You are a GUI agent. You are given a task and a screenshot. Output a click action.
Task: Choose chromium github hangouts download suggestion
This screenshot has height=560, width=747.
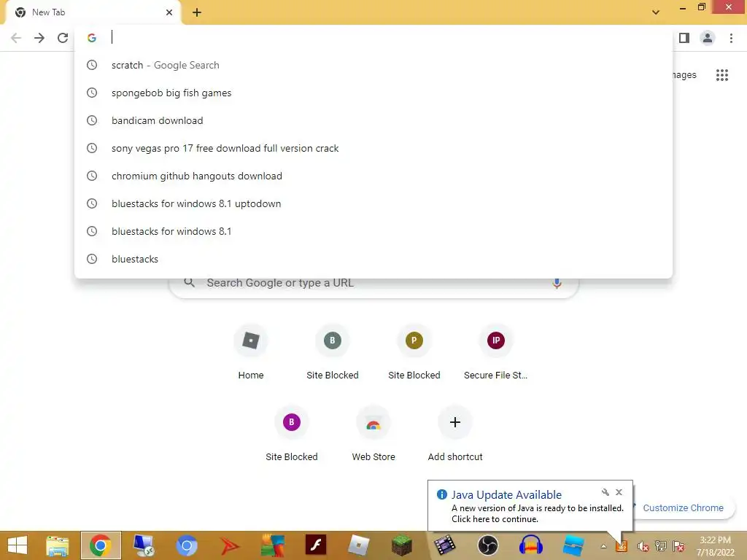[x=373, y=176]
